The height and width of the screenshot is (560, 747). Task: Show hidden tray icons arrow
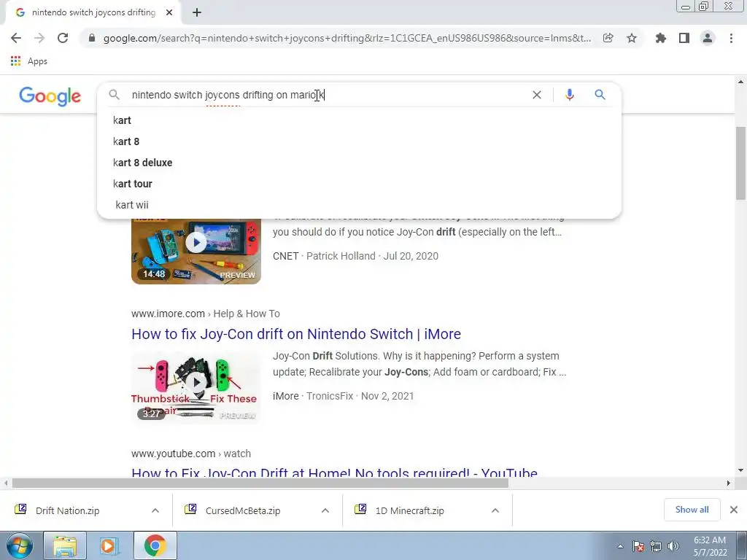(620, 546)
